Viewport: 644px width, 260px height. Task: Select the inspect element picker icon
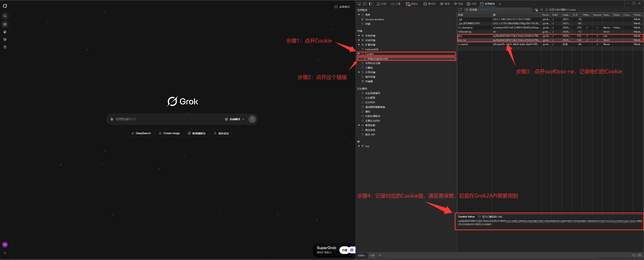tap(359, 4)
